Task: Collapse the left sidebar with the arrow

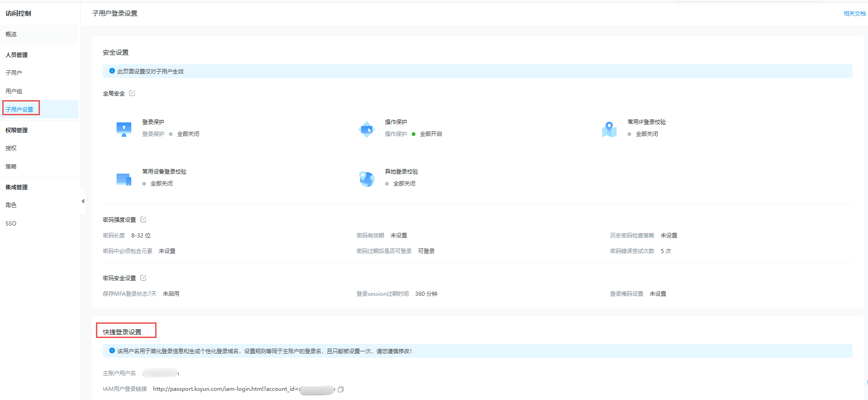Action: coord(83,201)
